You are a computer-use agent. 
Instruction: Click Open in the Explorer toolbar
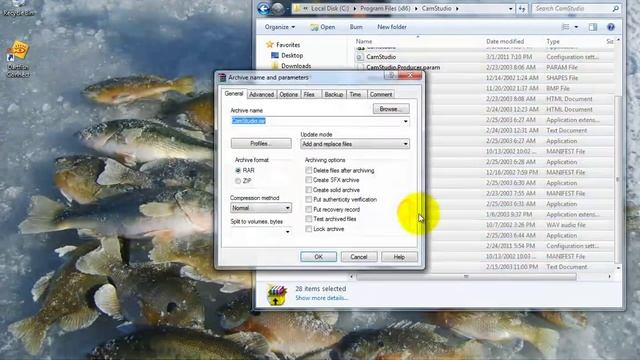tap(322, 27)
